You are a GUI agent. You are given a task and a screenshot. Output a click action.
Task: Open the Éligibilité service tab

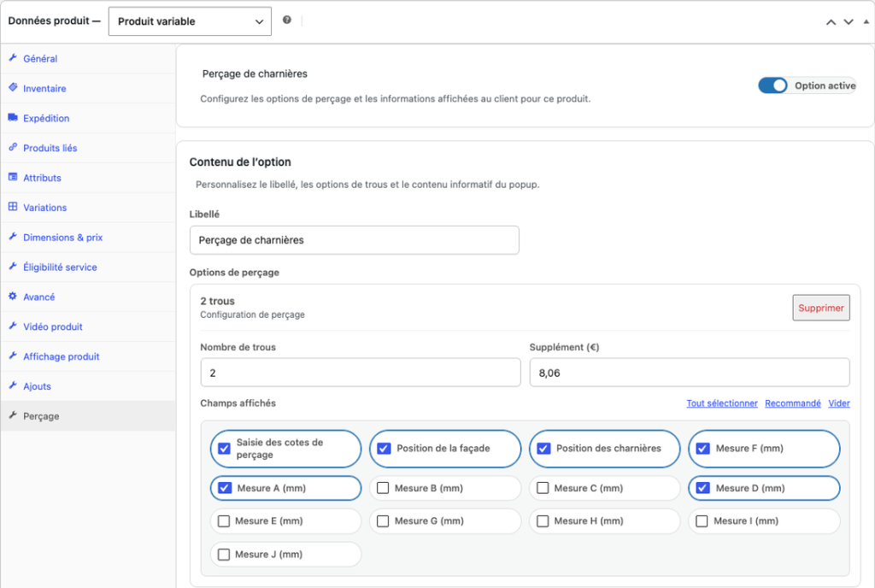[88, 268]
